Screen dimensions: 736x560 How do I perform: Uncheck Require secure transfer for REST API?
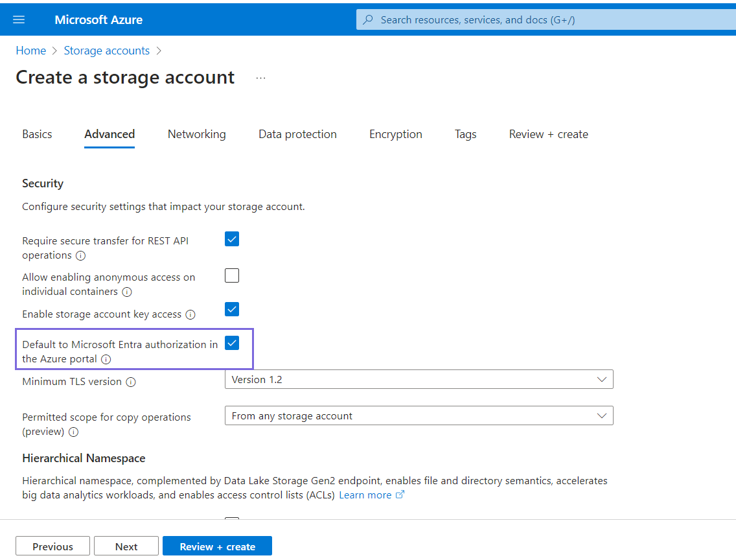pos(232,239)
